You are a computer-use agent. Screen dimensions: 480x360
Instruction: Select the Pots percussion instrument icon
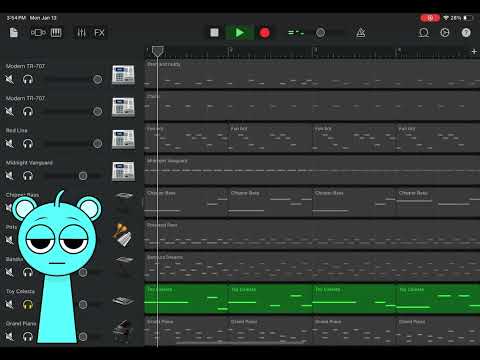[x=122, y=235]
